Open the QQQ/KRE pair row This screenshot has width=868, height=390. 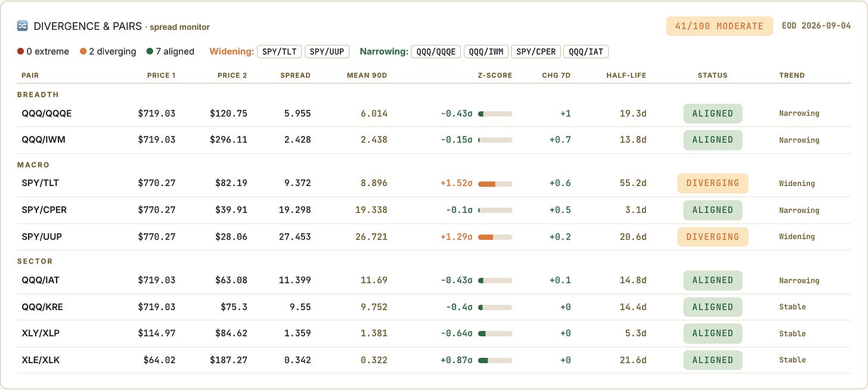click(434, 307)
